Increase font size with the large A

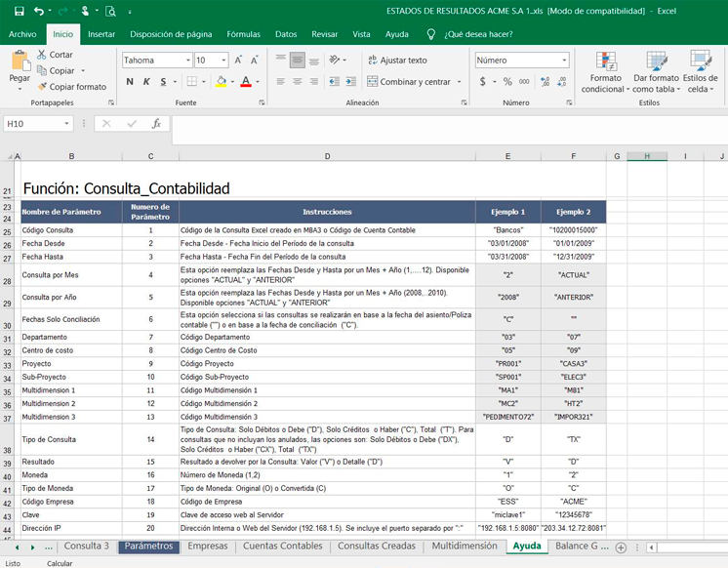[238, 60]
